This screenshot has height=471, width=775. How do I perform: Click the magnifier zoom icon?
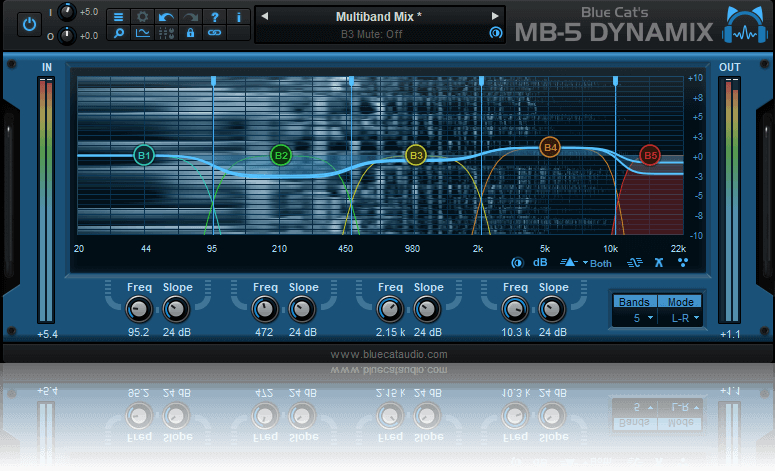118,34
